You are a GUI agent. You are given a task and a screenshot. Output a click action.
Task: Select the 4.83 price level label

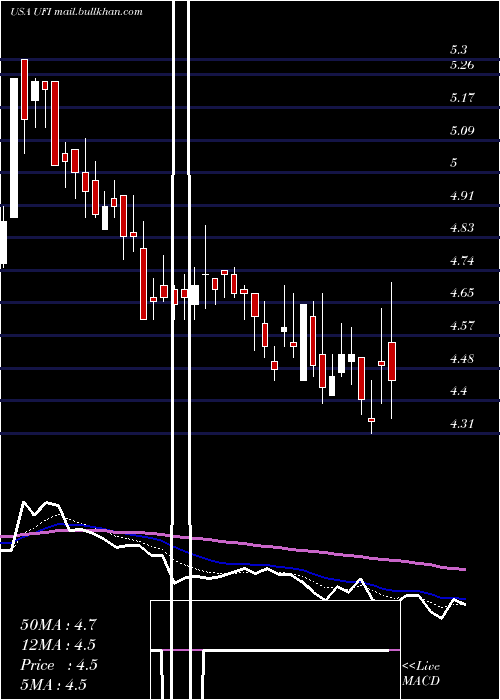coord(462,228)
